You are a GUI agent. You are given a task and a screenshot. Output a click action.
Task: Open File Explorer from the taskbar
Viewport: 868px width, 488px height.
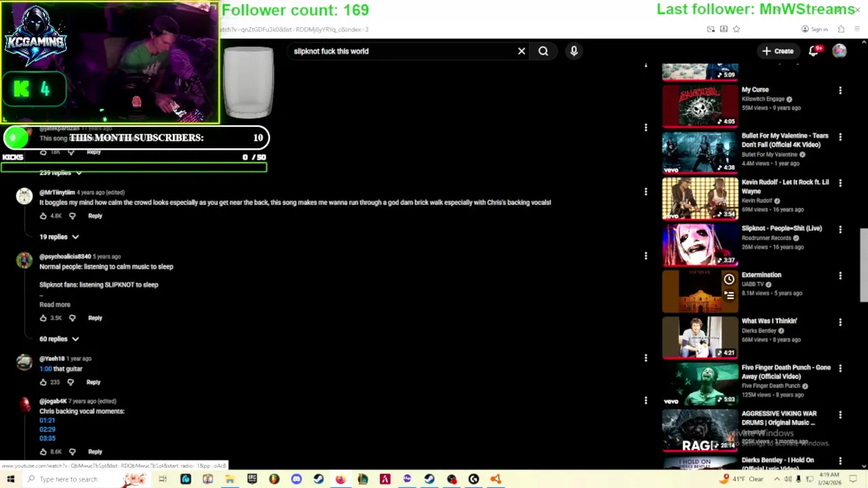[x=230, y=479]
